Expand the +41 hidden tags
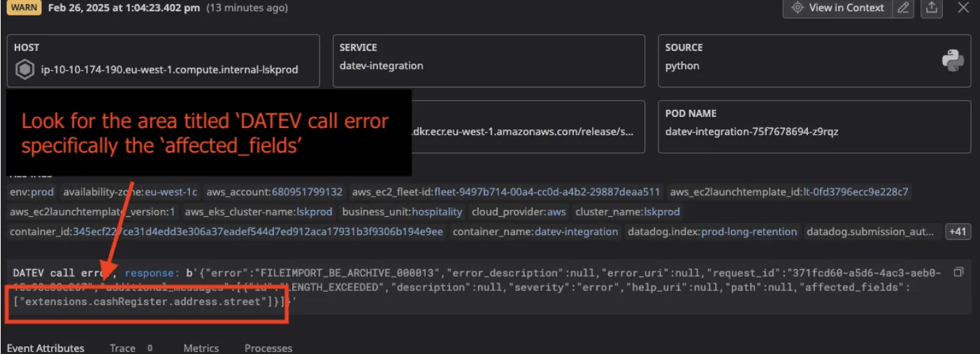 (957, 232)
